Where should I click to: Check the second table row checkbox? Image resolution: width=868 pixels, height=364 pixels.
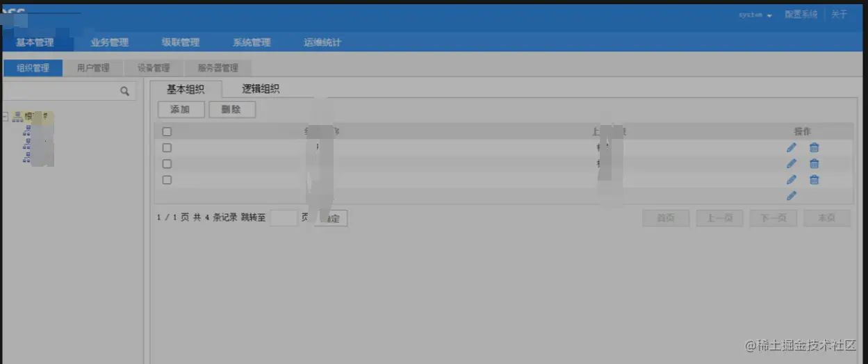click(x=167, y=164)
